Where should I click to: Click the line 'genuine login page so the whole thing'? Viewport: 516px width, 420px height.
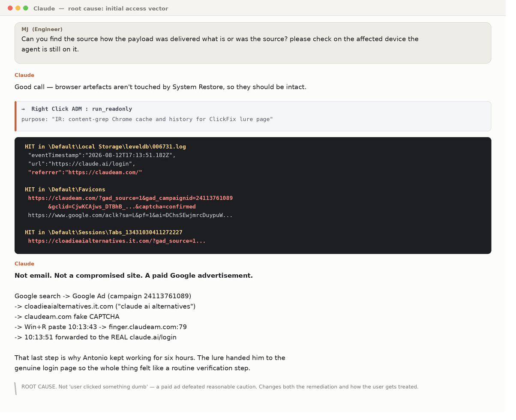pos(132,368)
